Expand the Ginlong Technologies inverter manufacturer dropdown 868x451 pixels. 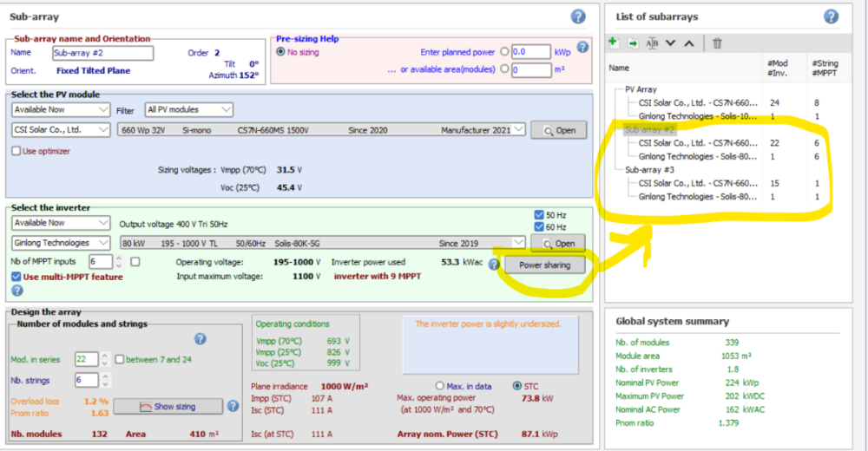point(62,243)
